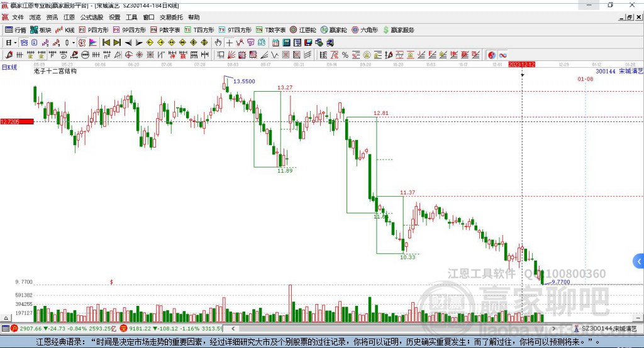644x348 pixels.
Task: Open the blue side panel chevron tab
Action: [x=639, y=261]
